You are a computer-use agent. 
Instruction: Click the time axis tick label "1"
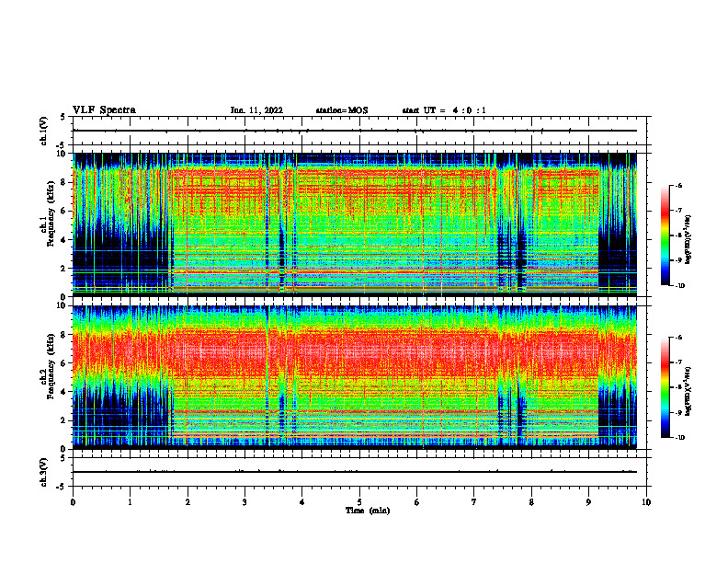[130, 502]
